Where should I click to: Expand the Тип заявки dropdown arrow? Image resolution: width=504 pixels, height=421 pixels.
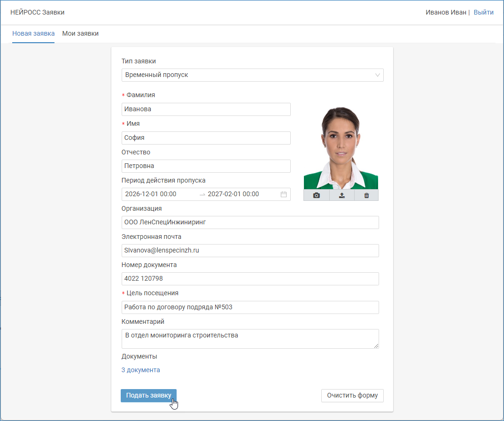pos(378,75)
